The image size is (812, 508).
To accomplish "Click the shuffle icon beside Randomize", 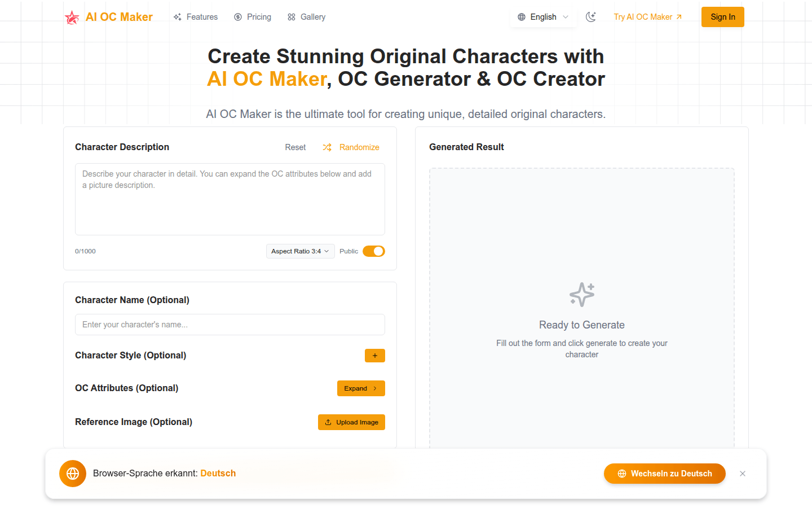I will 327,147.
